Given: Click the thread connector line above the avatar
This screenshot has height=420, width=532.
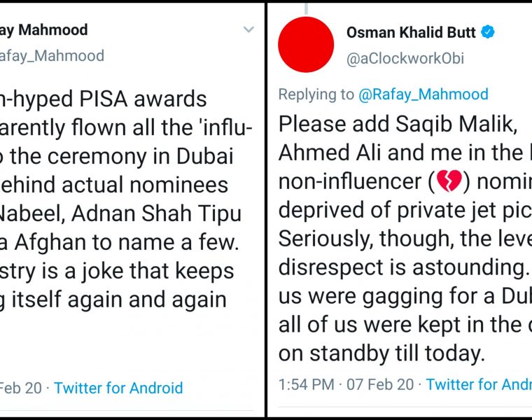Looking at the screenshot, I should [x=306, y=7].
